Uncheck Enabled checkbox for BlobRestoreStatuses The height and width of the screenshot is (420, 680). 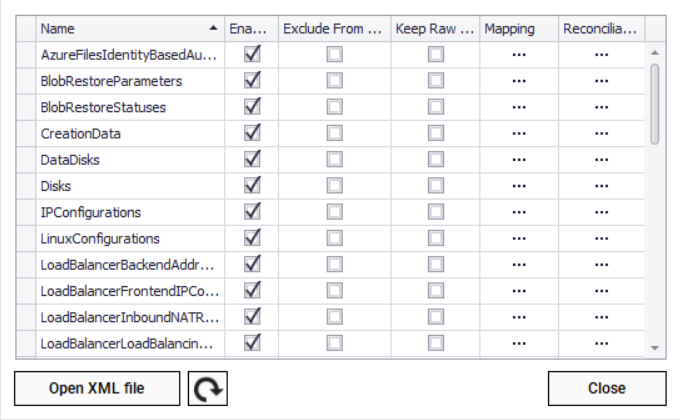click(253, 107)
